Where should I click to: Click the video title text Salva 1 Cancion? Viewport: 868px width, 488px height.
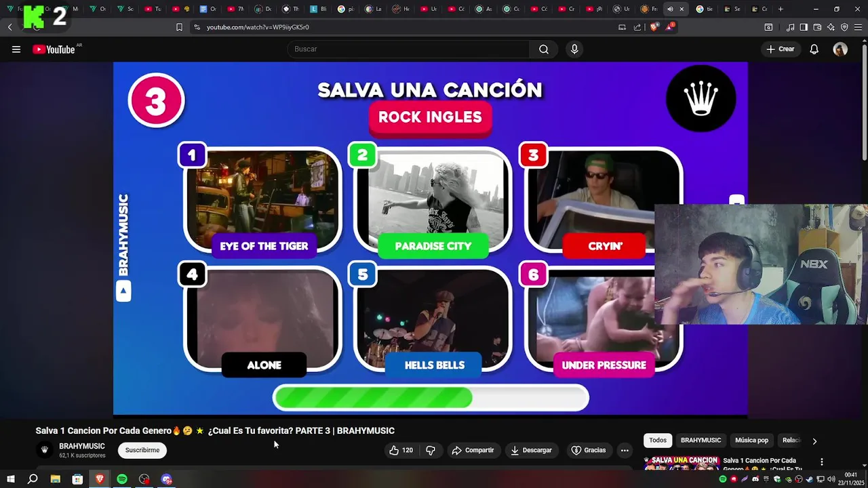pos(215,430)
